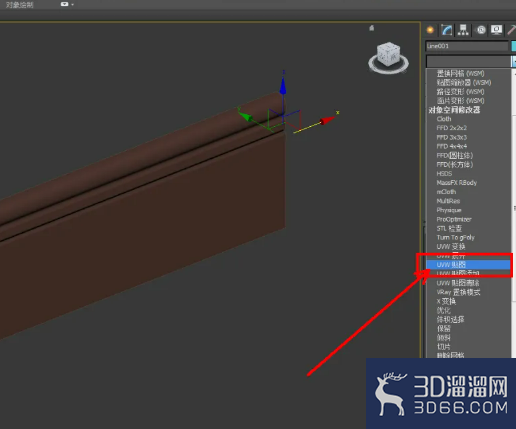Choose the FFD 3x3x3 modifier
The height and width of the screenshot is (429, 516).
[x=452, y=137]
